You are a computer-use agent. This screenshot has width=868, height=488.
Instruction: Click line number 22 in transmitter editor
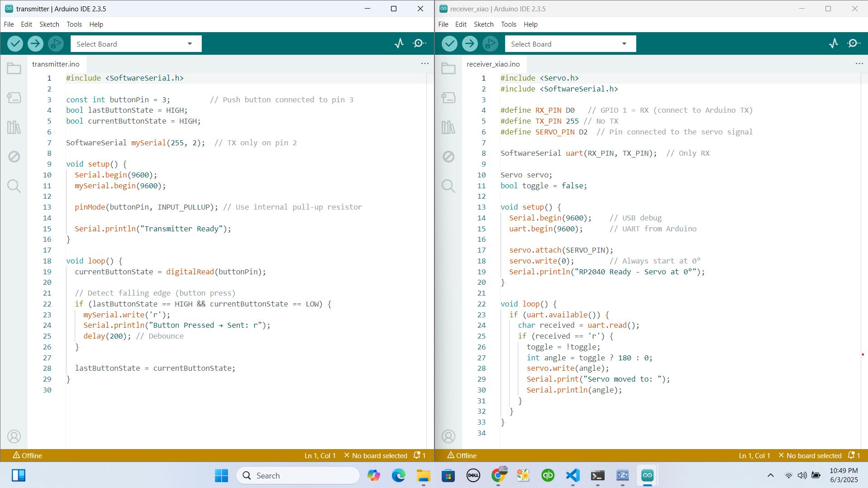tap(47, 304)
